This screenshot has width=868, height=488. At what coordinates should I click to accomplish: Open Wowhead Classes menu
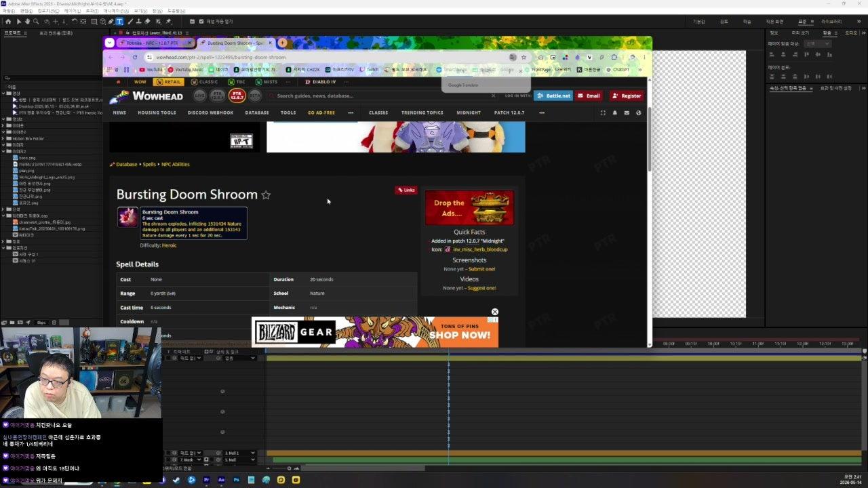coord(378,113)
